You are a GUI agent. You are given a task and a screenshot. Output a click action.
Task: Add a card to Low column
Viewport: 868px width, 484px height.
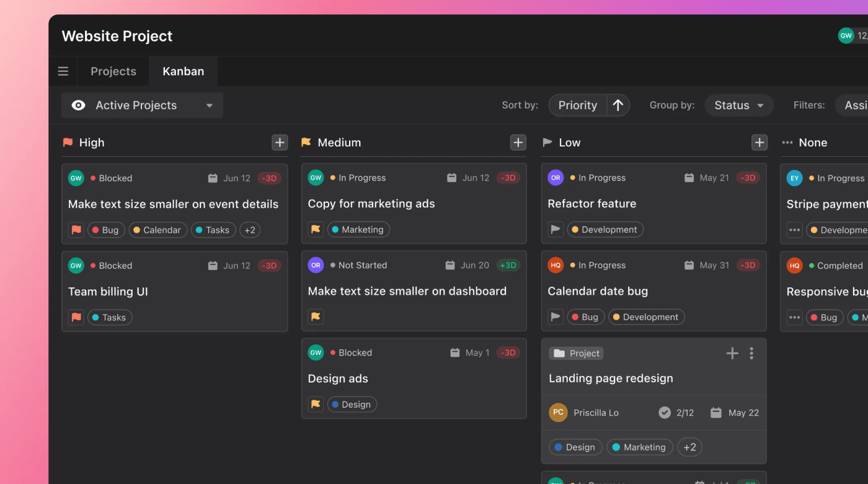point(759,143)
